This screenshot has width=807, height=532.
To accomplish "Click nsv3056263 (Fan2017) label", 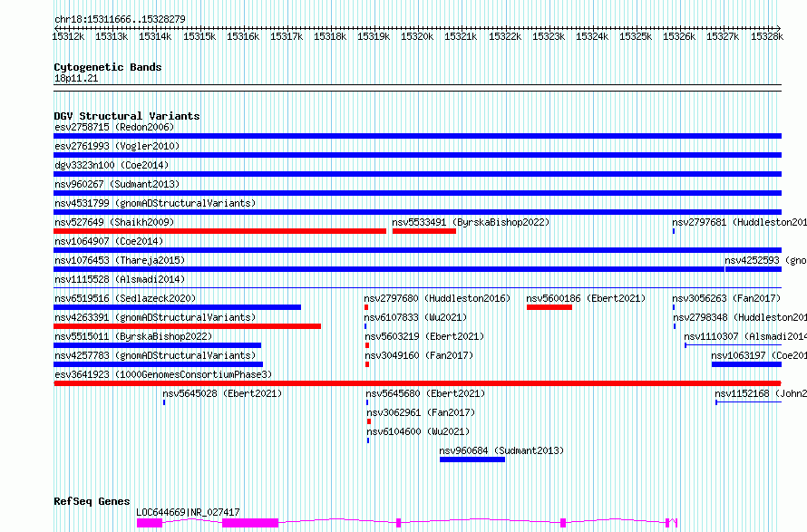I will 726,298.
